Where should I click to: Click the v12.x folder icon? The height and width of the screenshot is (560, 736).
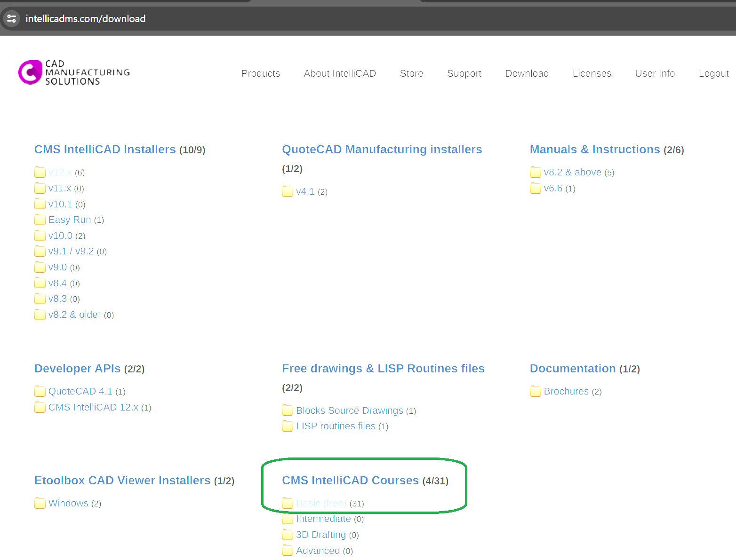pos(40,173)
